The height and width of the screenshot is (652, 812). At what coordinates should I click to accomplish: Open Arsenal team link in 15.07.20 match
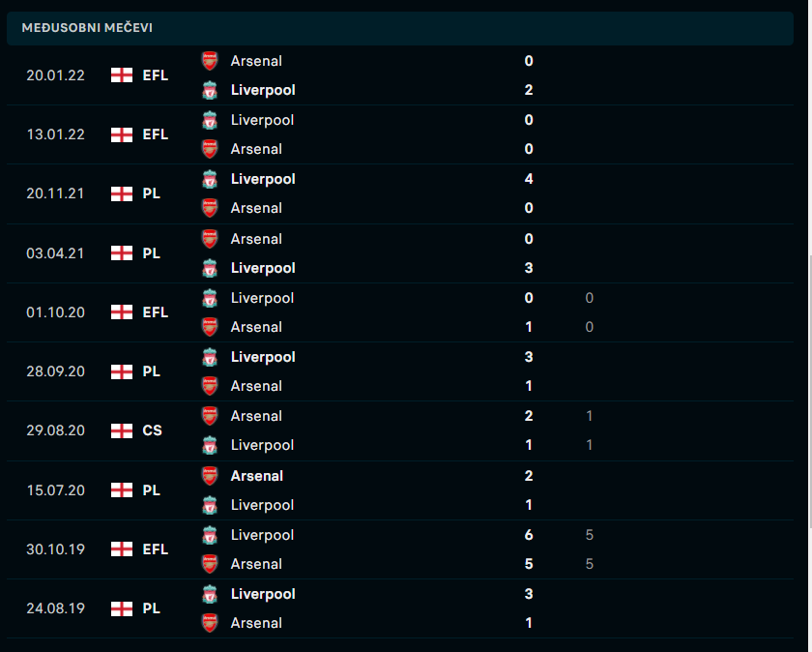[x=257, y=476]
